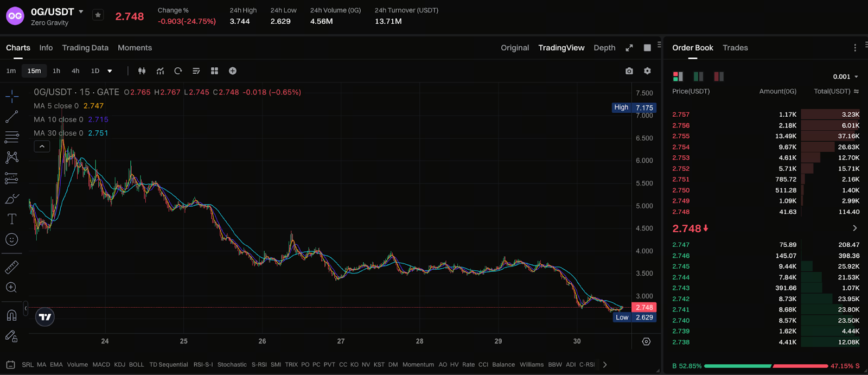Viewport: 868px width, 375px height.
Task: Expand the 2.748 last price arrow
Action: (855, 228)
